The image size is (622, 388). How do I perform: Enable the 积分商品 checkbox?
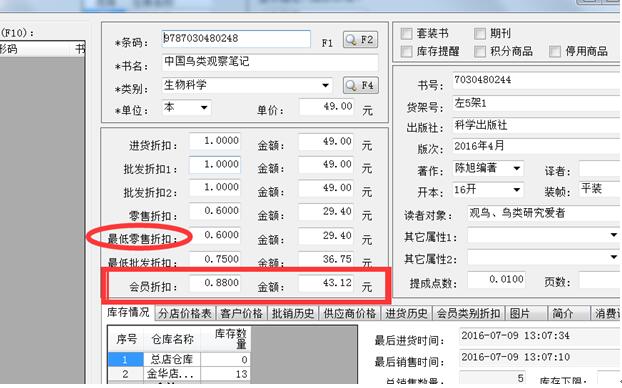click(480, 51)
